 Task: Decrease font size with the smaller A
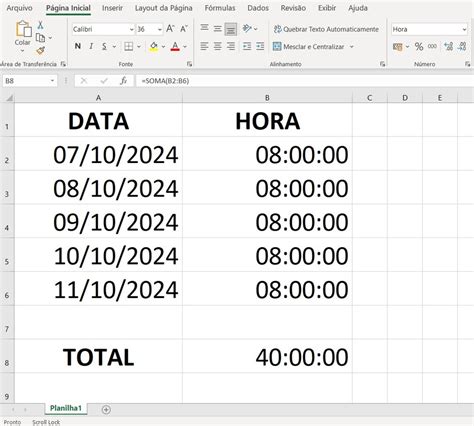click(x=184, y=29)
